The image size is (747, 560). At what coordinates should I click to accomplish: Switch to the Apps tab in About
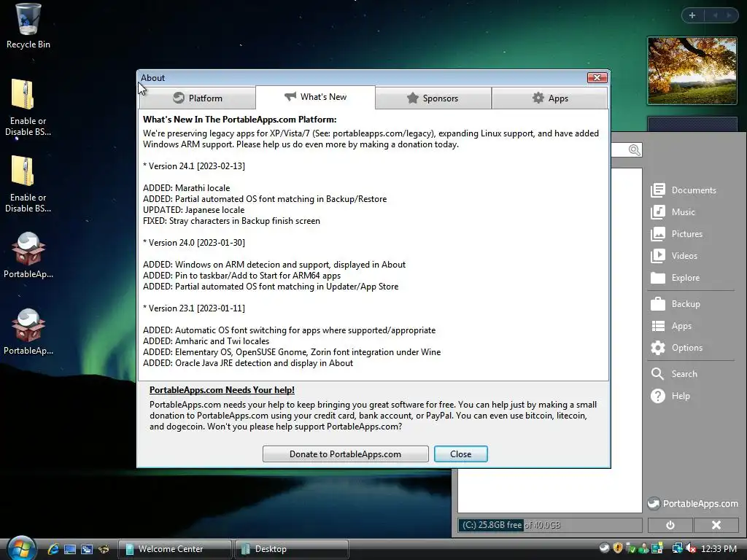click(550, 98)
